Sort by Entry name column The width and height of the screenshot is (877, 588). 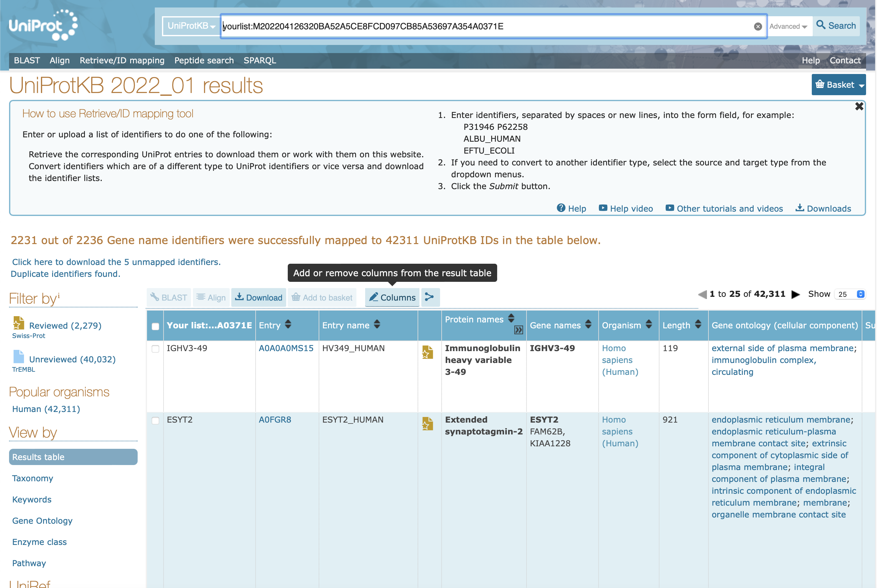(x=377, y=324)
